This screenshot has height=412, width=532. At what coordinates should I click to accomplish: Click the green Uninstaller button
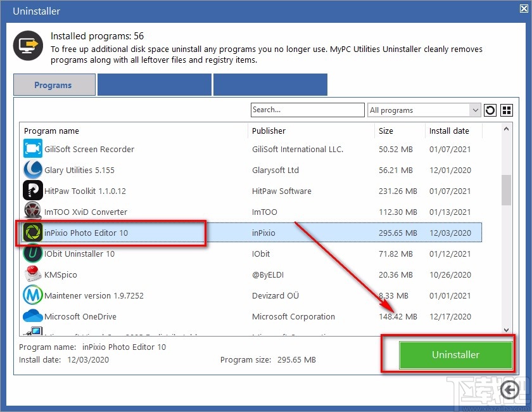pos(455,354)
